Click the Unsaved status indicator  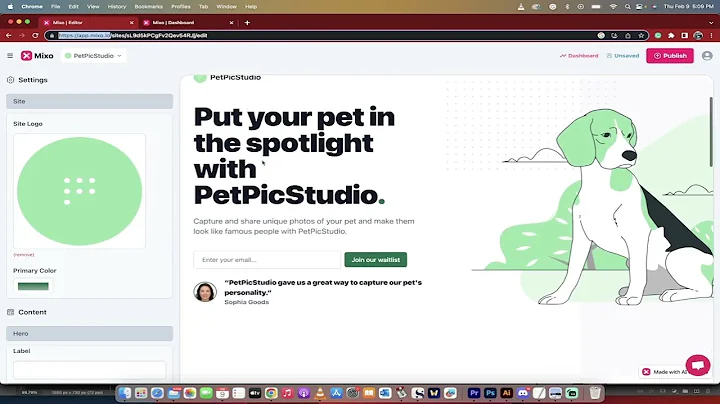click(623, 56)
